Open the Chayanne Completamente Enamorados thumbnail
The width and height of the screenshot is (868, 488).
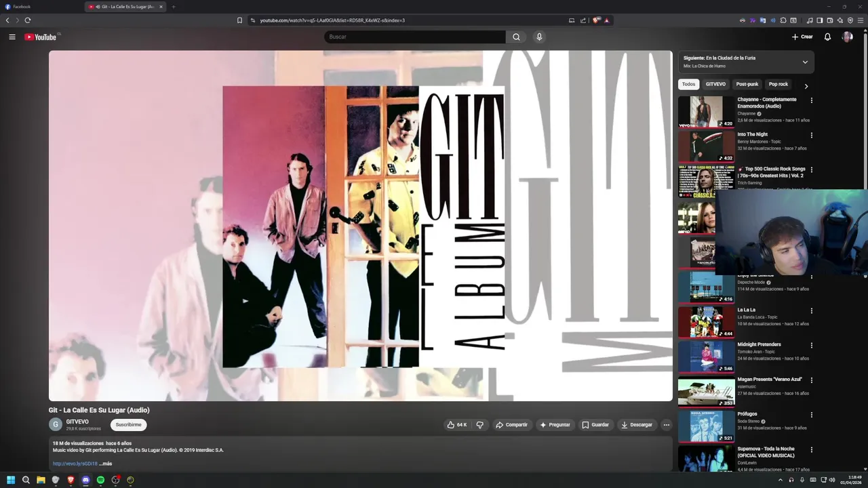pos(706,112)
